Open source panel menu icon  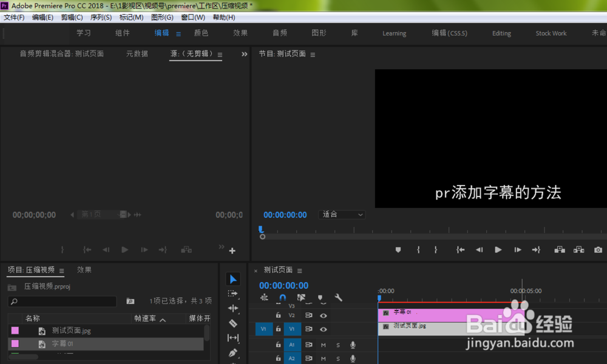click(x=220, y=55)
